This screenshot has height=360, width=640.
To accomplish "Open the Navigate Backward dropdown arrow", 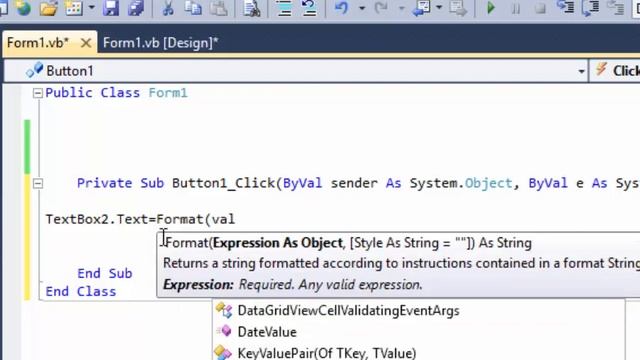I will [x=439, y=8].
